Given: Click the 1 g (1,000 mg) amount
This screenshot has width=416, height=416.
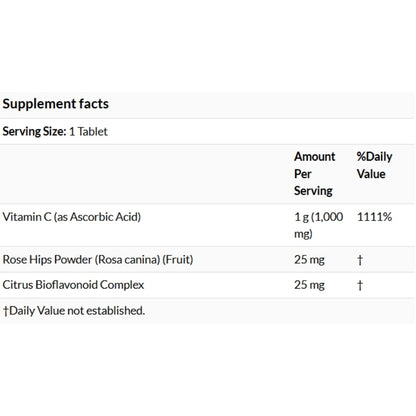Looking at the screenshot, I should tap(319, 225).
